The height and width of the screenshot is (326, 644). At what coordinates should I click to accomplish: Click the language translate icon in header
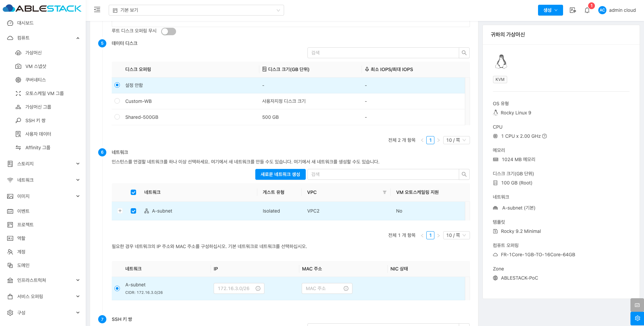573,10
